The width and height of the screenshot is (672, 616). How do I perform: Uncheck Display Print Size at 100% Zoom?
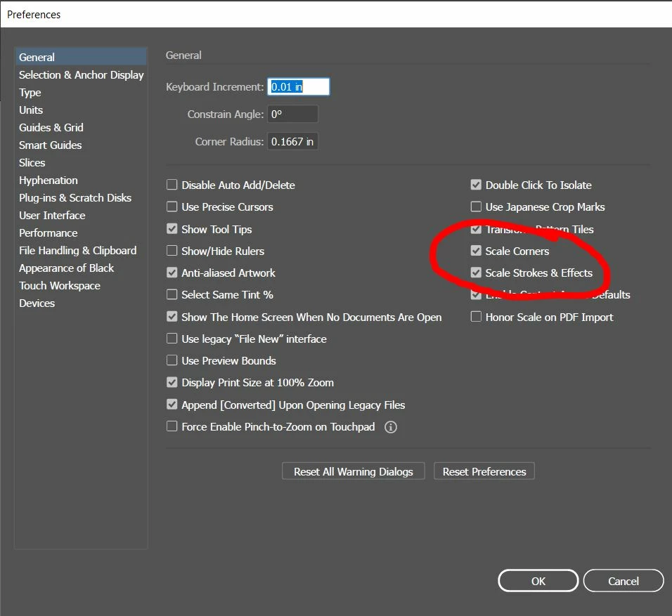point(172,382)
